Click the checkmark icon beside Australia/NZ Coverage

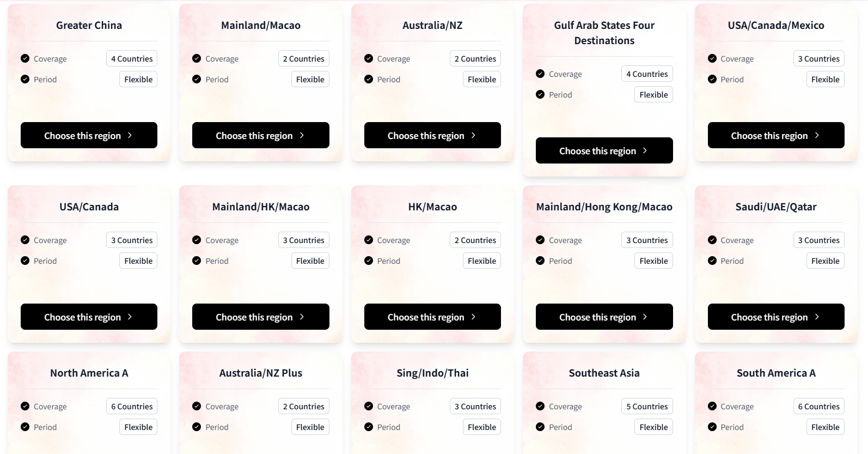(369, 58)
